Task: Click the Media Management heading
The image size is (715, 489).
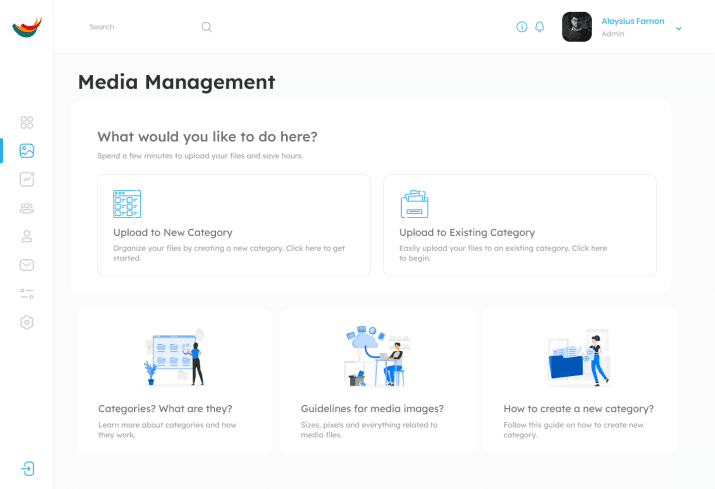Action: [x=176, y=82]
